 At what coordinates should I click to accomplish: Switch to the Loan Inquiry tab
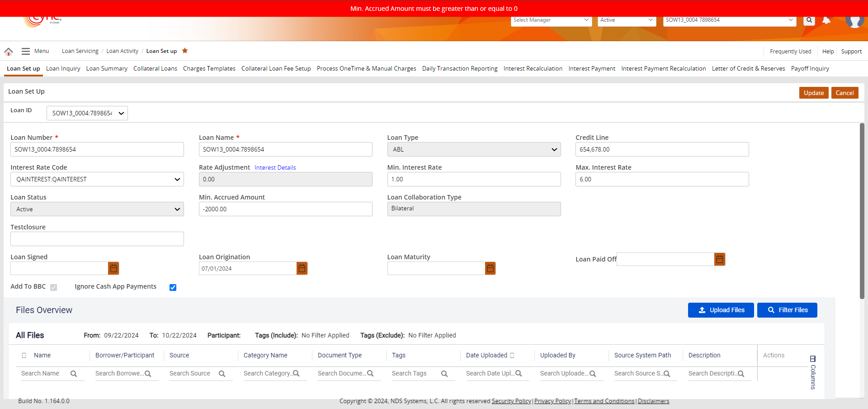pos(63,69)
